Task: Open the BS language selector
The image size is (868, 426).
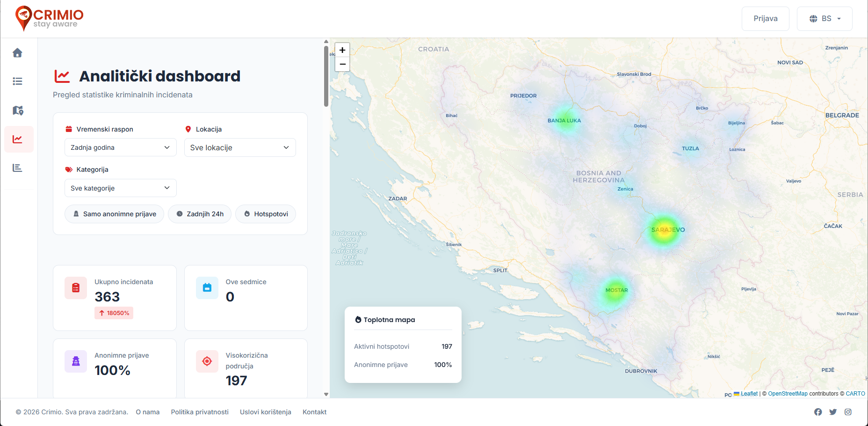Action: [825, 19]
